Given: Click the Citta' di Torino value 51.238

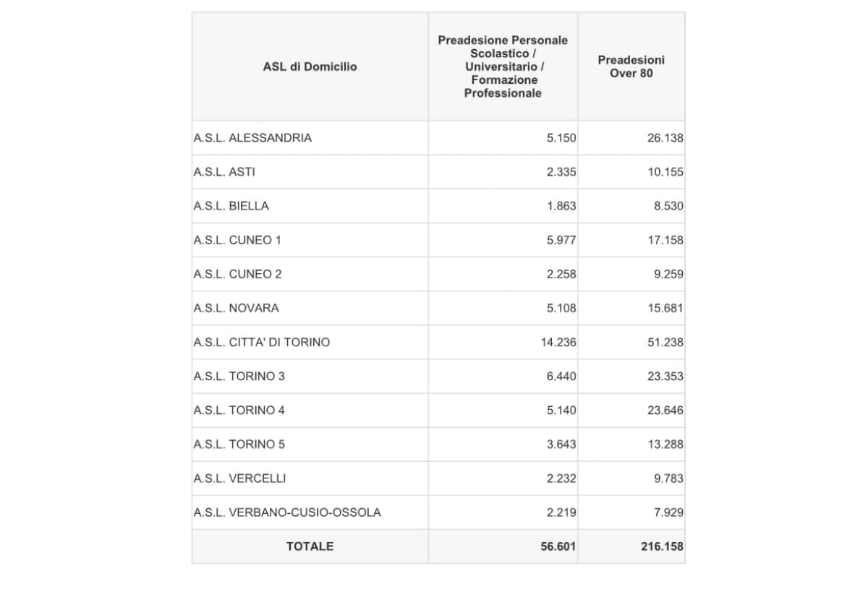Looking at the screenshot, I should pyautogui.click(x=665, y=342).
